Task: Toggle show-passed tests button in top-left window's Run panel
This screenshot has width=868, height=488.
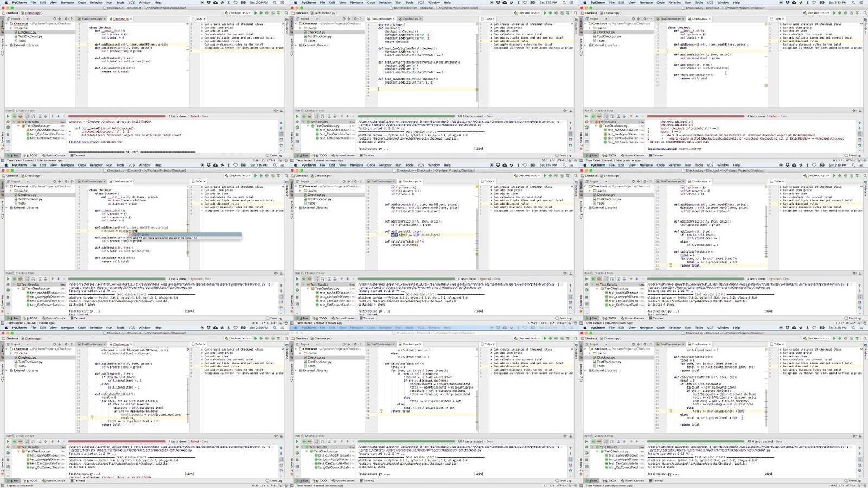Action: (15, 116)
